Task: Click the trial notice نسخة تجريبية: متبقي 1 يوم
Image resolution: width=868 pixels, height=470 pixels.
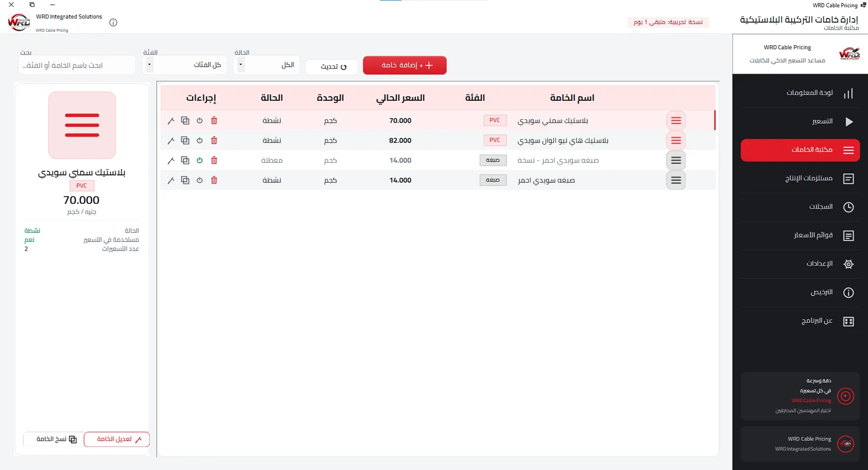Action: (668, 22)
